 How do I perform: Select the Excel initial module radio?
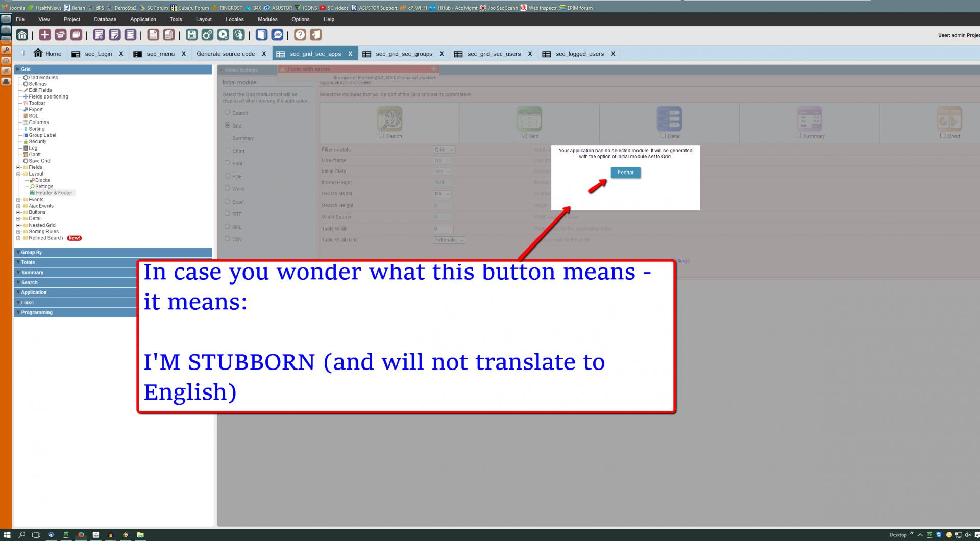point(228,201)
